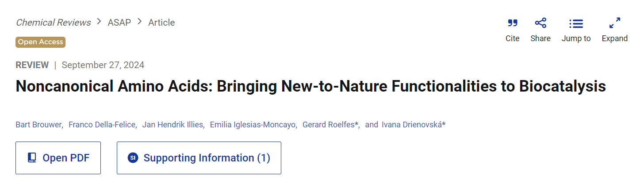The width and height of the screenshot is (644, 184).
Task: Open Chemical Reviews journal breadcrumb
Action: pos(53,22)
